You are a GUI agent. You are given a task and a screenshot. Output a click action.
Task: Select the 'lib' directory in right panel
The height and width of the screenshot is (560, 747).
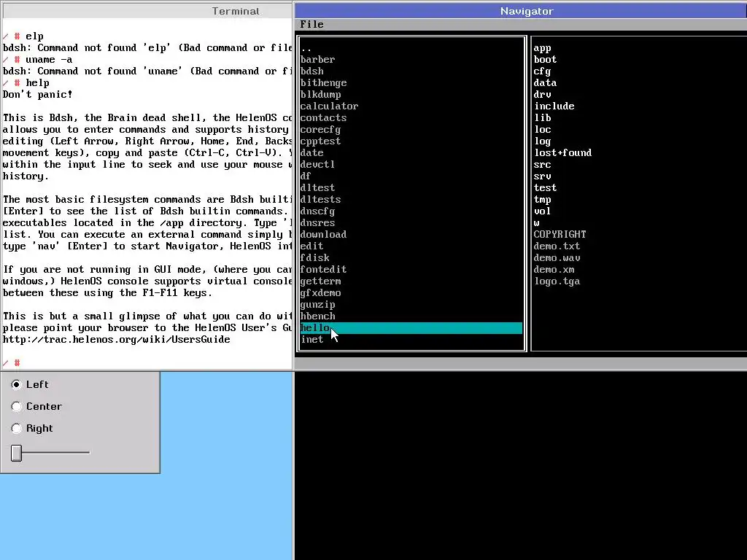coord(542,117)
